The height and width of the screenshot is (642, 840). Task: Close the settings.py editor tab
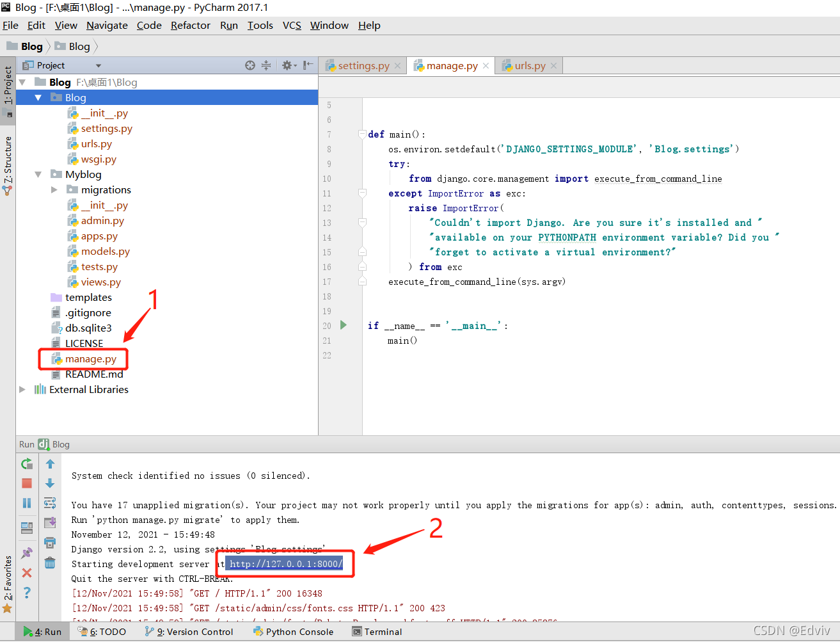pos(398,66)
